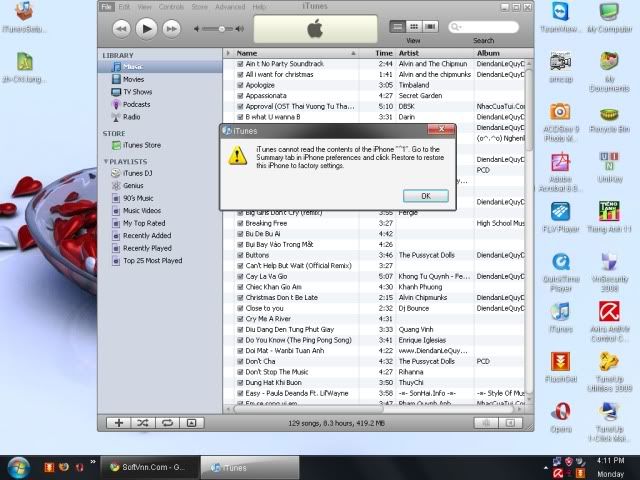Open the Advanced menu
Screen dimensions: 640x480
(230, 7)
